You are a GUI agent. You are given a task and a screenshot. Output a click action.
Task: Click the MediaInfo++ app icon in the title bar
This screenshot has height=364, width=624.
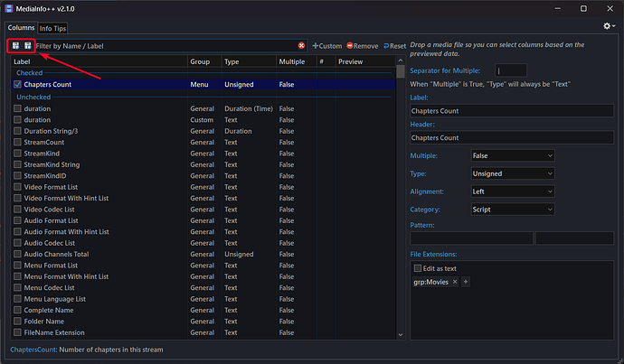tap(9, 8)
